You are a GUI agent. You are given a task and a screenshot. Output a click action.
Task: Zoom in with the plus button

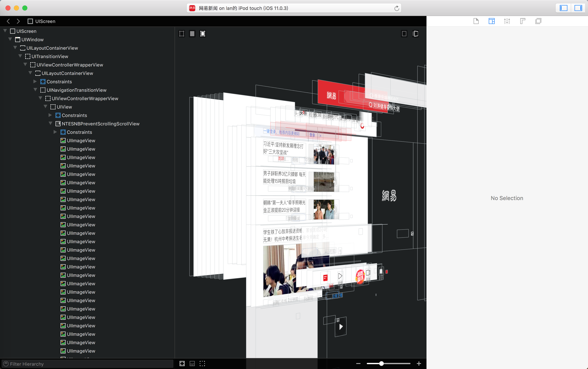coord(419,364)
